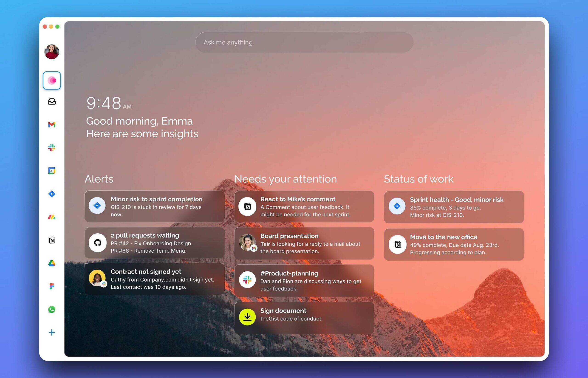Click Notion icon on Mike's comment card

(x=247, y=206)
